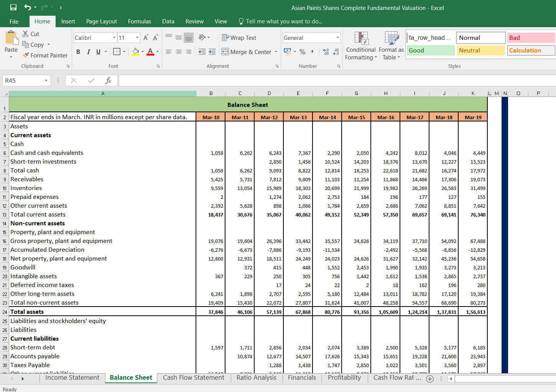Open the Font dialog launcher

158,66
